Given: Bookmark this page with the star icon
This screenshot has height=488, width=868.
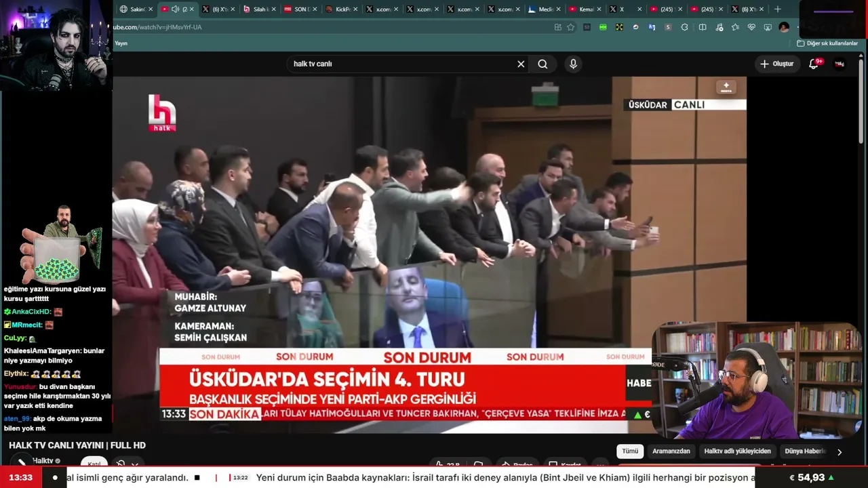Looking at the screenshot, I should [x=571, y=27].
